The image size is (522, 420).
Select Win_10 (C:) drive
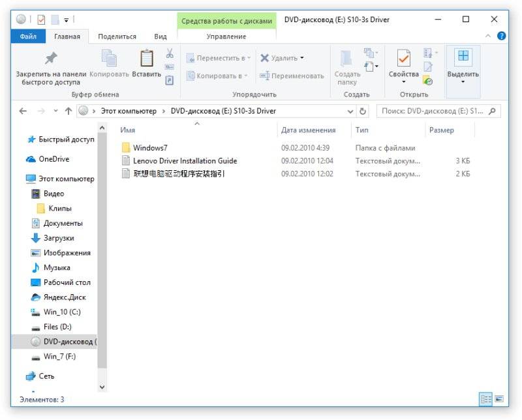[62, 312]
